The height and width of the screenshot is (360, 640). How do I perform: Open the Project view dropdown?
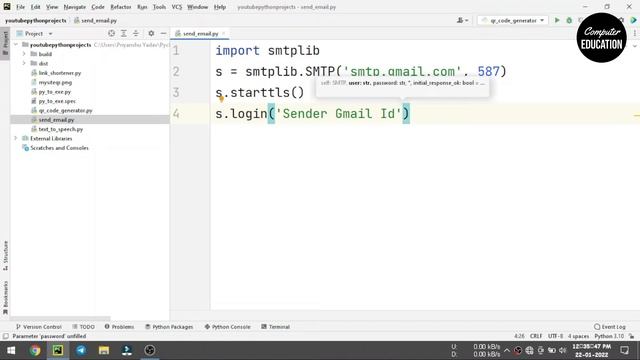point(34,33)
